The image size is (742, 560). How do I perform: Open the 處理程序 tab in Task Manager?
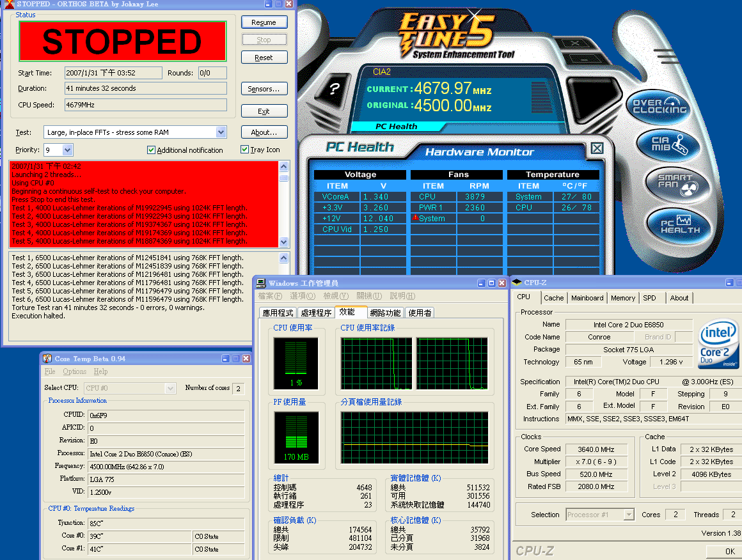(316, 313)
